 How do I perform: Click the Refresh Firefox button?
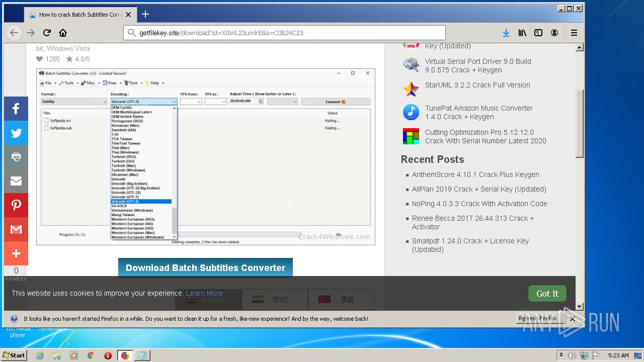point(540,319)
